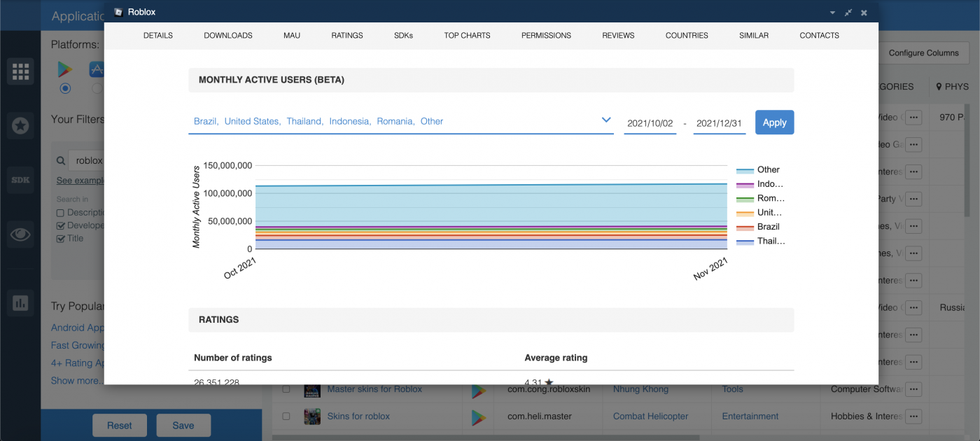Expand the countries dropdown chevron
This screenshot has height=441, width=980.
(x=606, y=120)
